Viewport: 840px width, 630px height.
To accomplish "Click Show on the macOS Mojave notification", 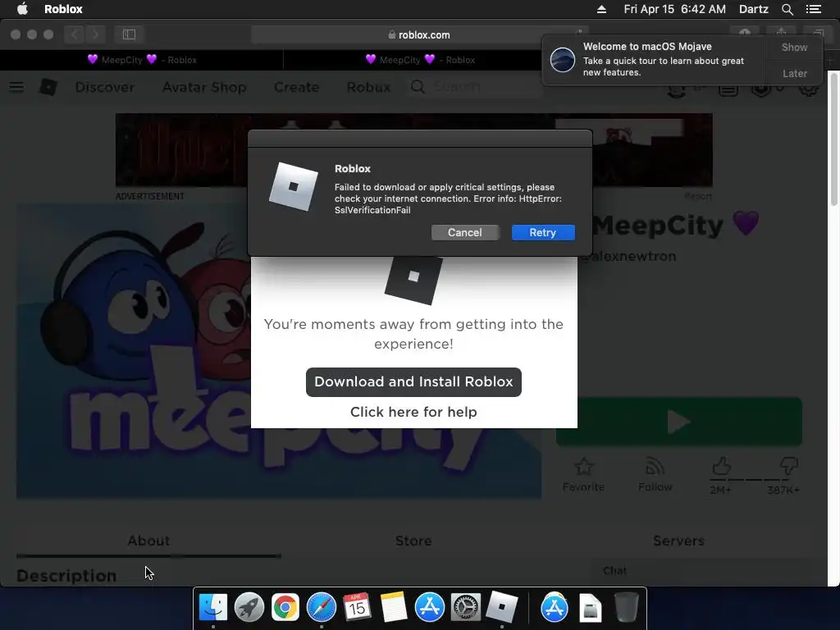I will 794,47.
